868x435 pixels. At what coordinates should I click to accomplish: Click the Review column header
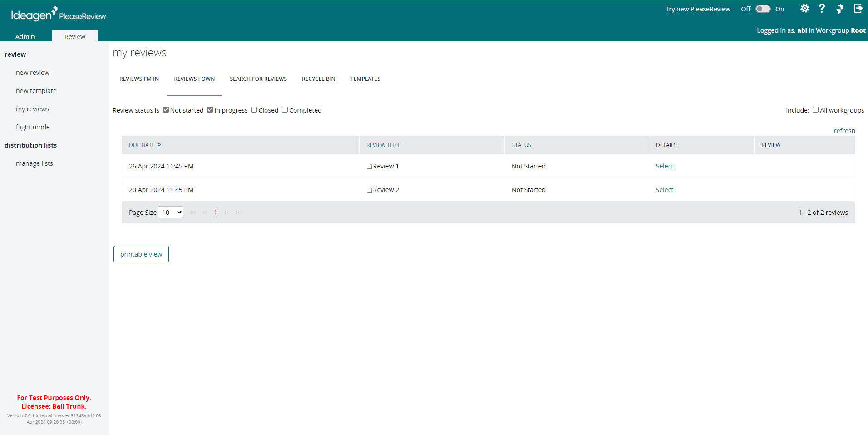click(x=771, y=145)
